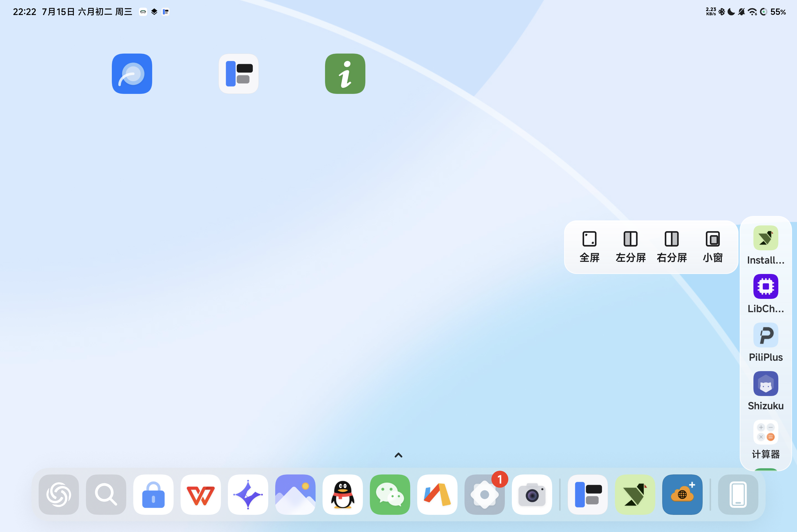Tap the 22:22 clock in status bar
Screen dimensions: 797x532
[24, 12]
